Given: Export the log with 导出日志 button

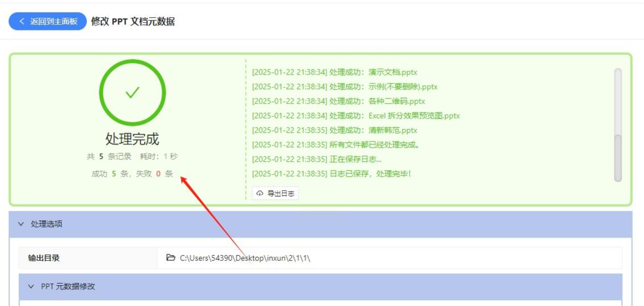Looking at the screenshot, I should coord(275,193).
